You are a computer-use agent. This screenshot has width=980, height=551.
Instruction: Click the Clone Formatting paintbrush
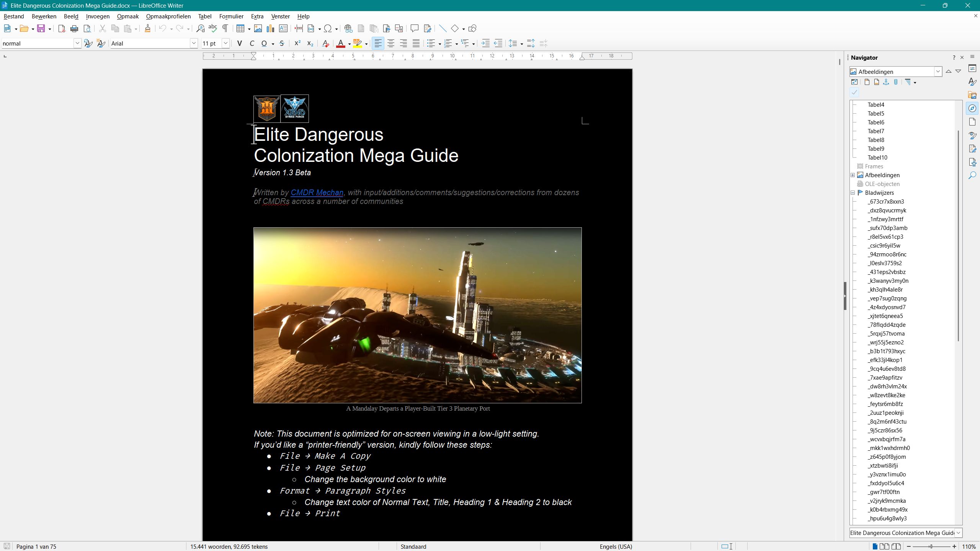tap(147, 28)
